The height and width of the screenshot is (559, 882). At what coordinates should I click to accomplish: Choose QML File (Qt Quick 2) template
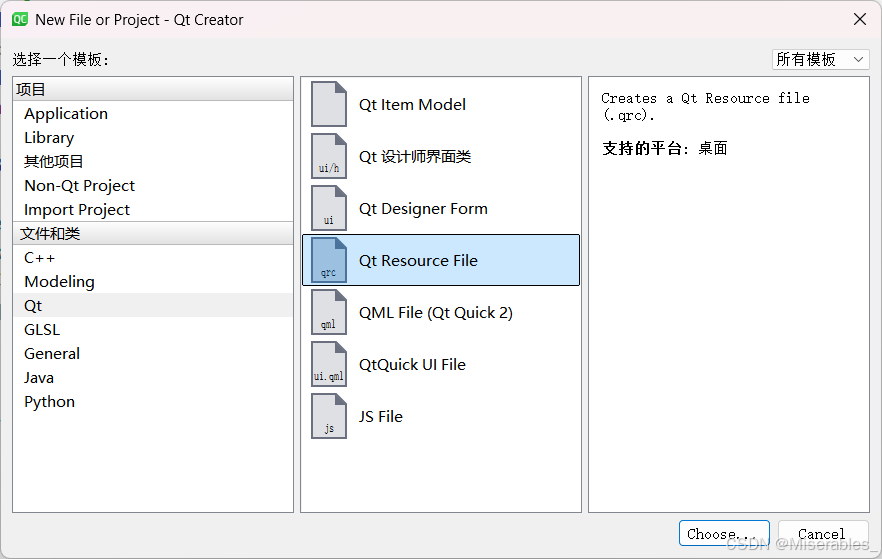coord(441,312)
